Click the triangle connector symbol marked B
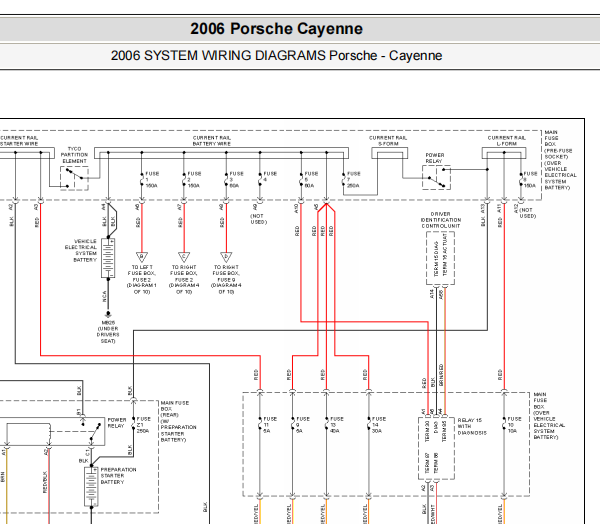 click(142, 256)
